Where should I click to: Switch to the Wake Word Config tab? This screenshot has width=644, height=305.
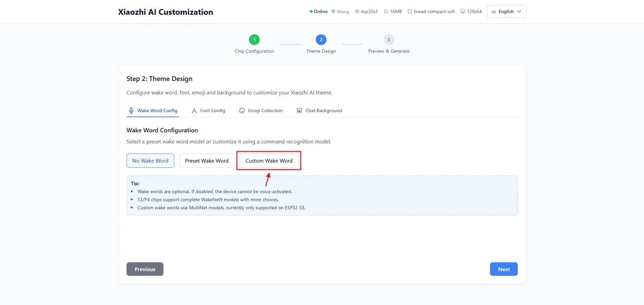(x=153, y=111)
